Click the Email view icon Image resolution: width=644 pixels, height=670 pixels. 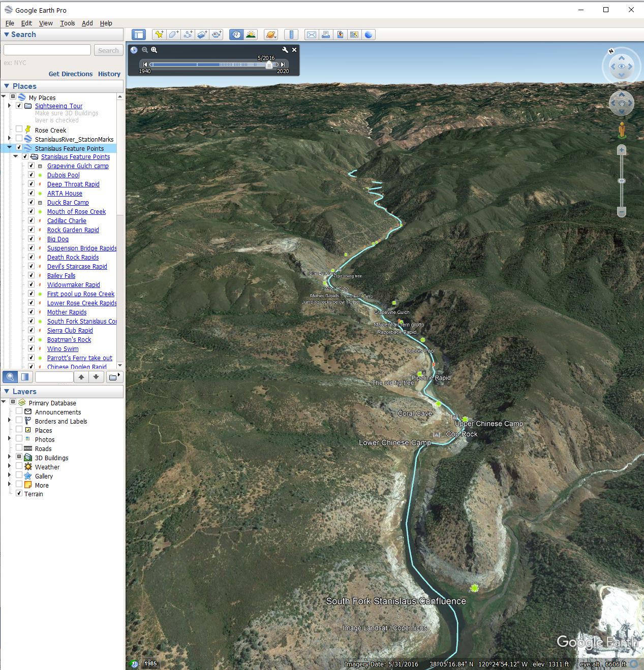pos(311,35)
